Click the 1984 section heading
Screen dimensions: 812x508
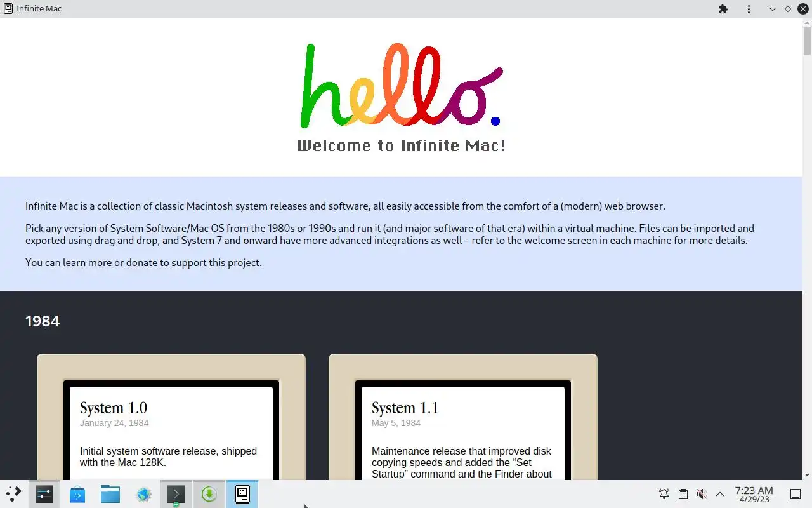[43, 321]
